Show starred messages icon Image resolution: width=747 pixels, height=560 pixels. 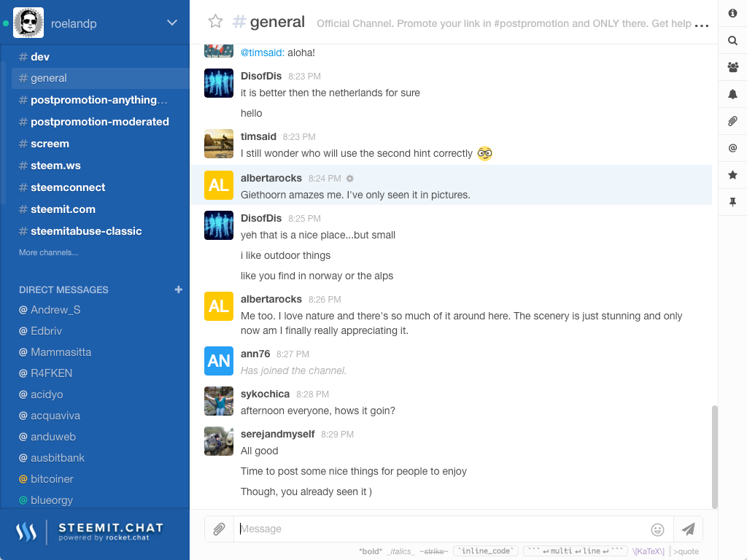pyautogui.click(x=732, y=175)
